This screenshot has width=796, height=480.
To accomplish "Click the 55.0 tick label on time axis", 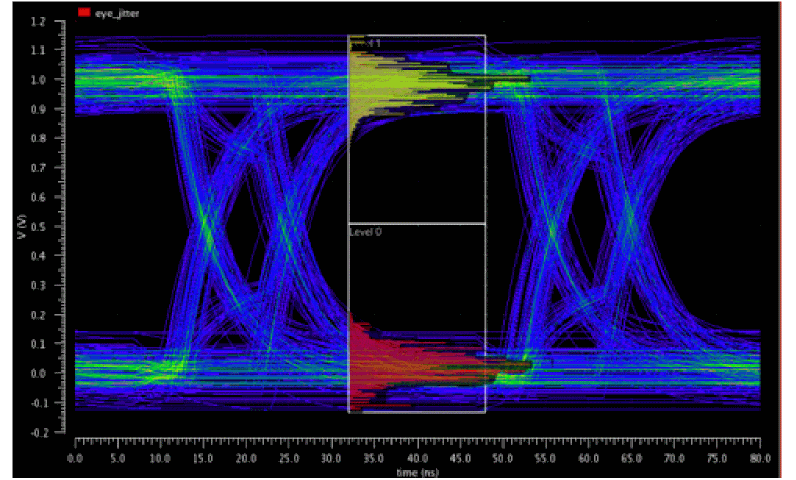I will click(546, 458).
